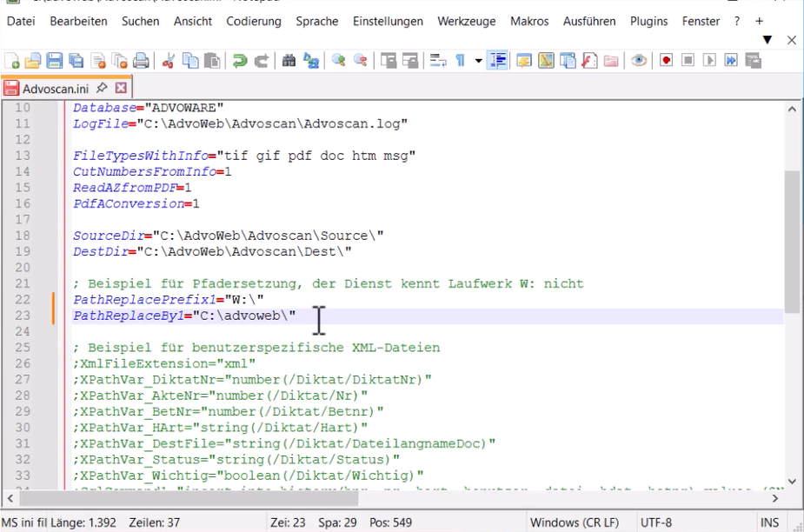Click the redo arrow icon
This screenshot has width=804, height=532.
pyautogui.click(x=262, y=61)
